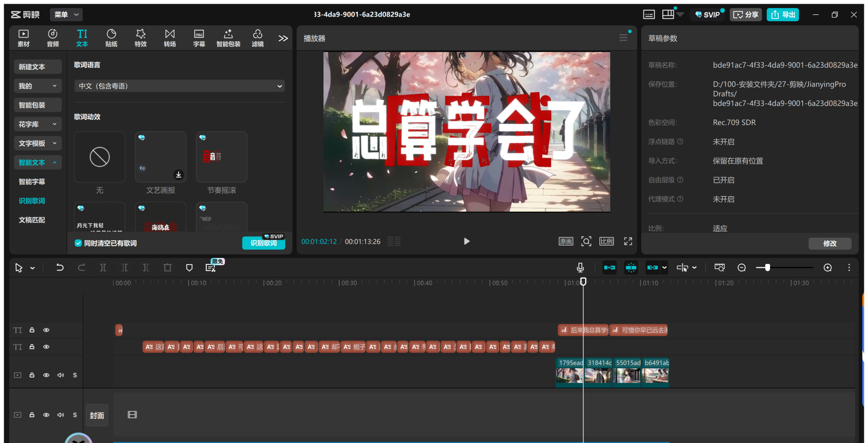
Task: Enter fullscreen preview in player
Action: click(x=628, y=241)
